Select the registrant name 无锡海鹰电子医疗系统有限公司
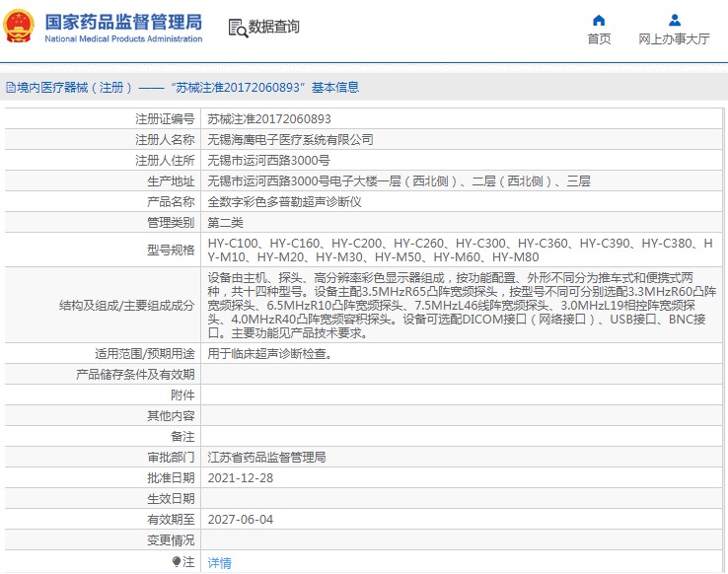 click(290, 140)
